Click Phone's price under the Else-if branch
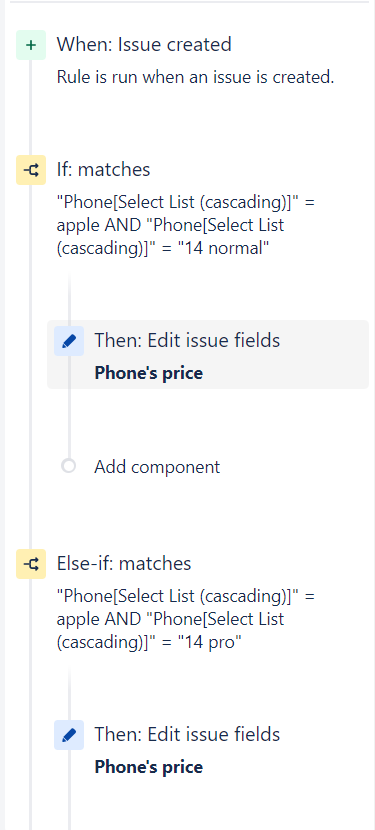Screen dimensions: 375x830 (148, 767)
